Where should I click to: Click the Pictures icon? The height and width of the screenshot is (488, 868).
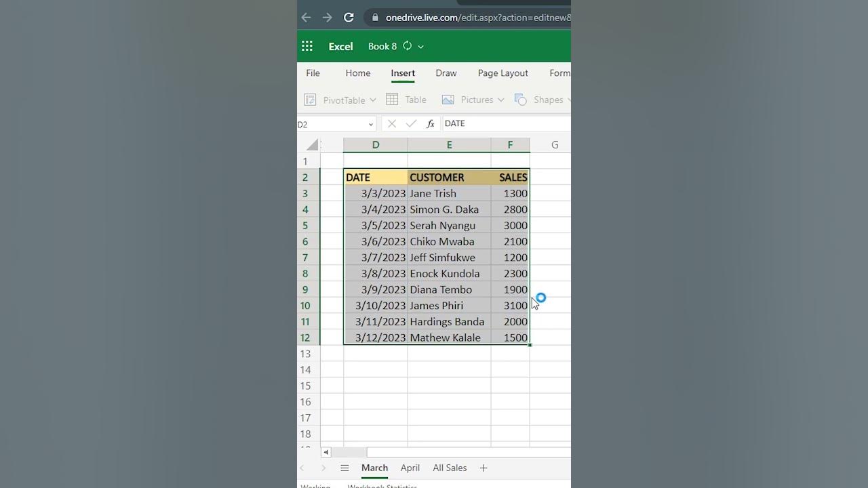click(448, 100)
